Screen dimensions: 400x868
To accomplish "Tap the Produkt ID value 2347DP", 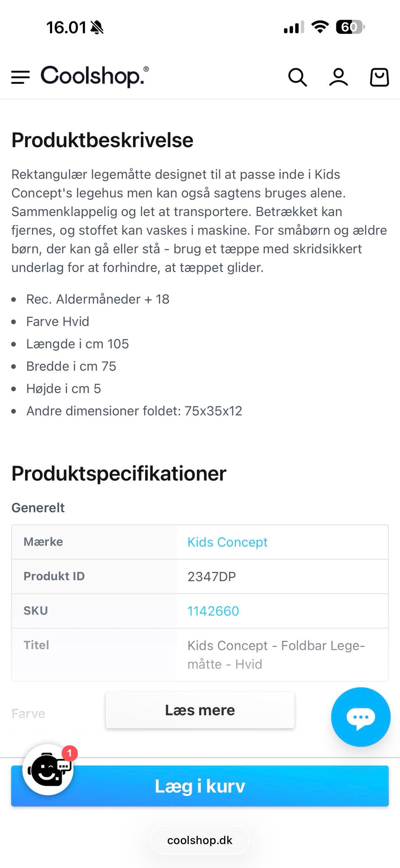I will point(211,576).
